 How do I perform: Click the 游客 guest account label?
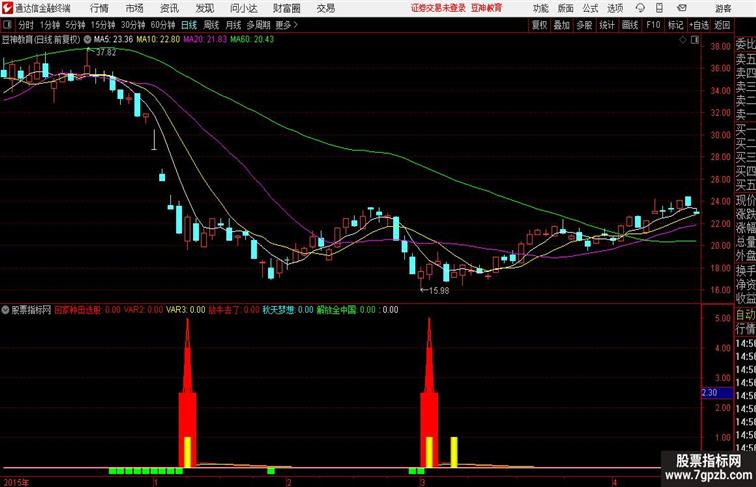pos(723,8)
